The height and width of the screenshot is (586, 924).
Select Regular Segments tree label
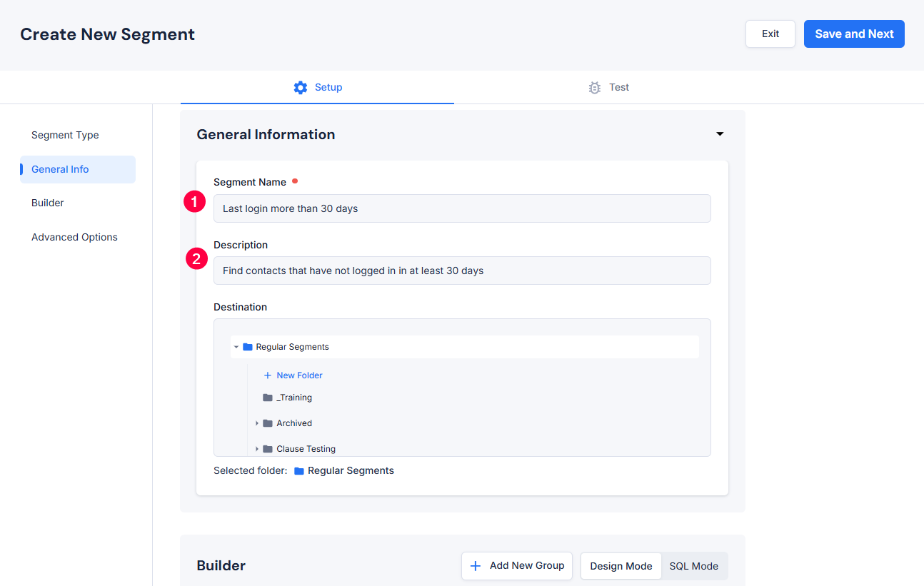point(293,347)
